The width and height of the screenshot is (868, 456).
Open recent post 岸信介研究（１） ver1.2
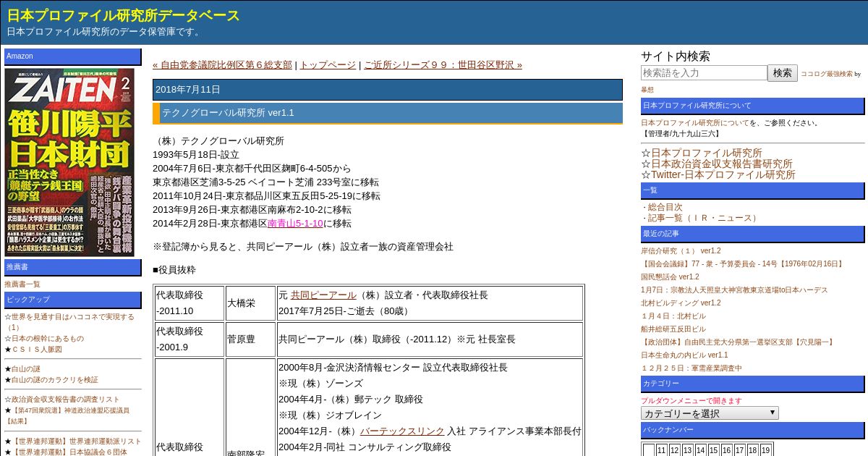click(681, 250)
